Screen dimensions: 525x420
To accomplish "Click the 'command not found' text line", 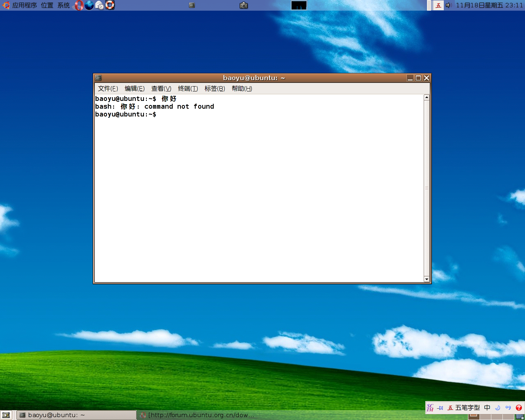I will click(155, 107).
